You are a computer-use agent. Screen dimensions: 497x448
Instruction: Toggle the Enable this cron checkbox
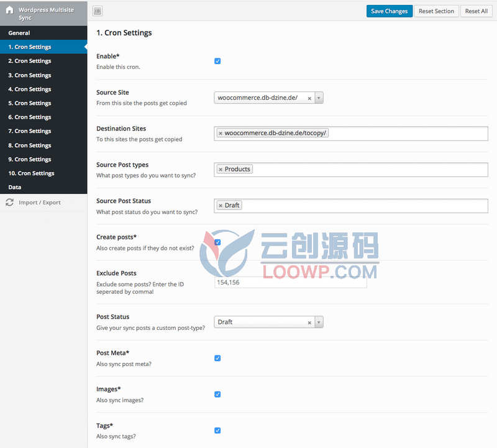click(x=217, y=61)
